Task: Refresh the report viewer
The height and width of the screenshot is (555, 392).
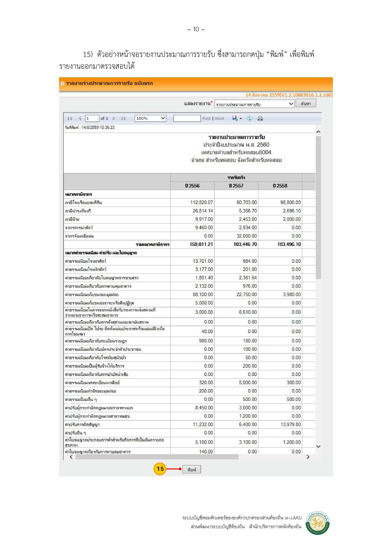Action: [x=249, y=118]
